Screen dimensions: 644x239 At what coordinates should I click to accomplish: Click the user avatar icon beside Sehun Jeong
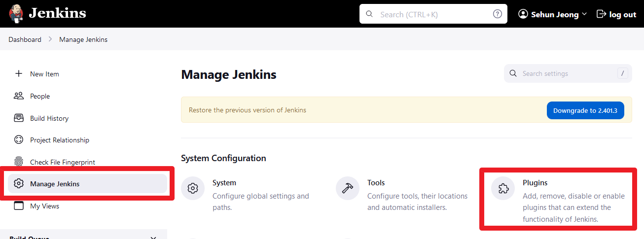coord(523,14)
